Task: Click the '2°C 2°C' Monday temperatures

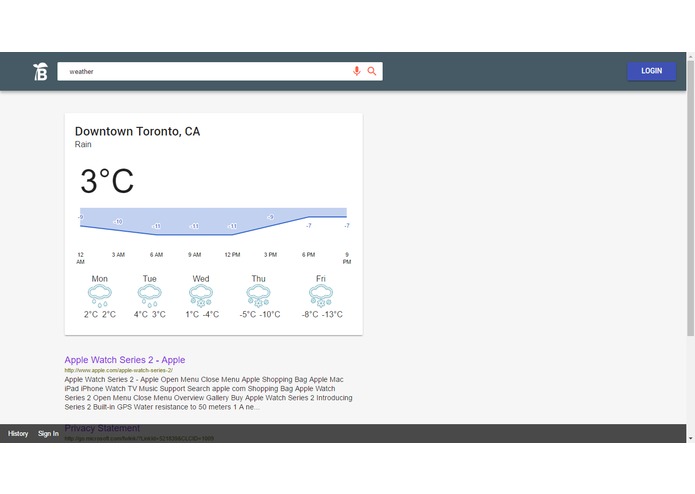Action: click(100, 315)
